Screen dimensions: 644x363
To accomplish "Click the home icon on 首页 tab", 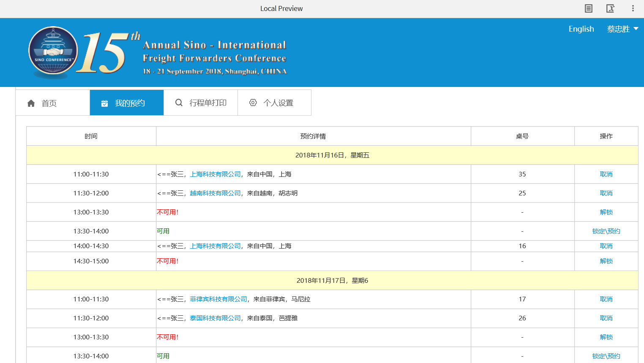I will (x=31, y=103).
